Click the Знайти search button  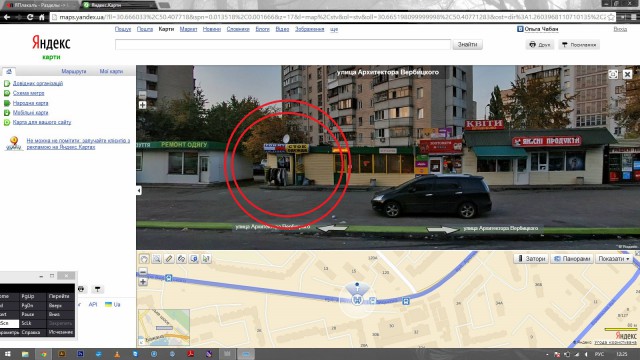tap(467, 44)
